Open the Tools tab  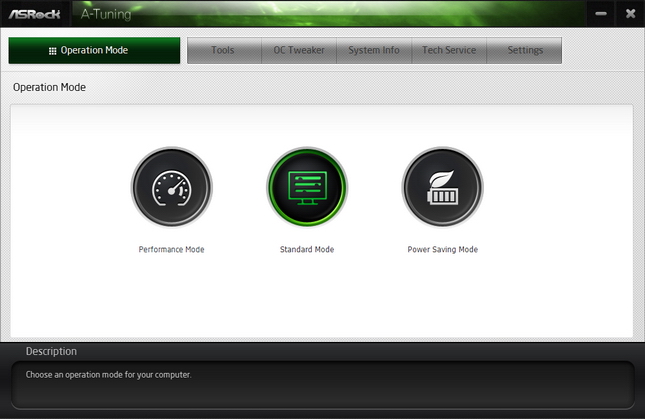[223, 51]
